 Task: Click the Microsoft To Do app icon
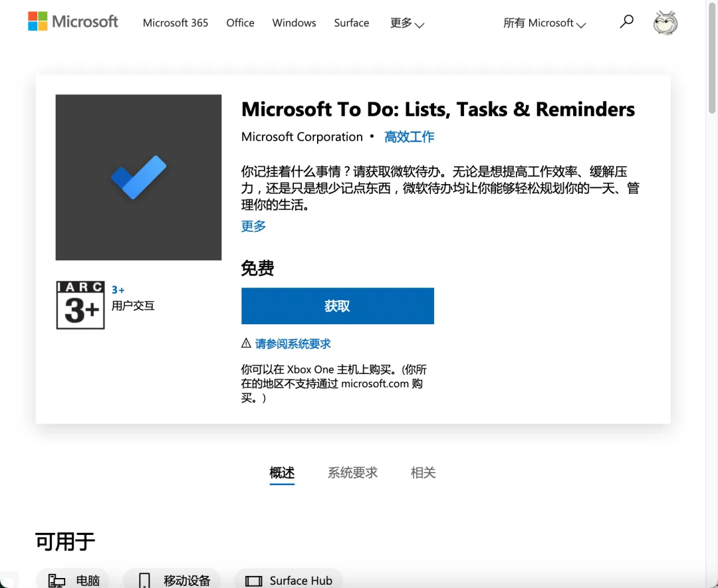[138, 177]
